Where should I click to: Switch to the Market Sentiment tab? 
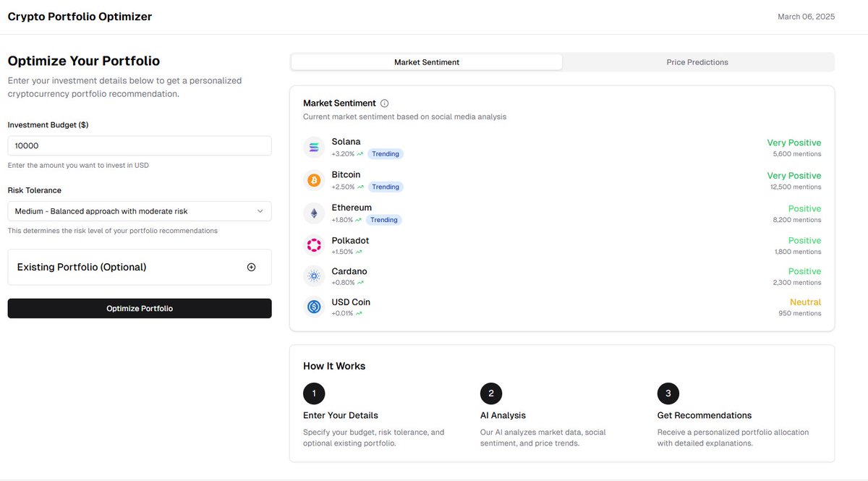coord(427,62)
